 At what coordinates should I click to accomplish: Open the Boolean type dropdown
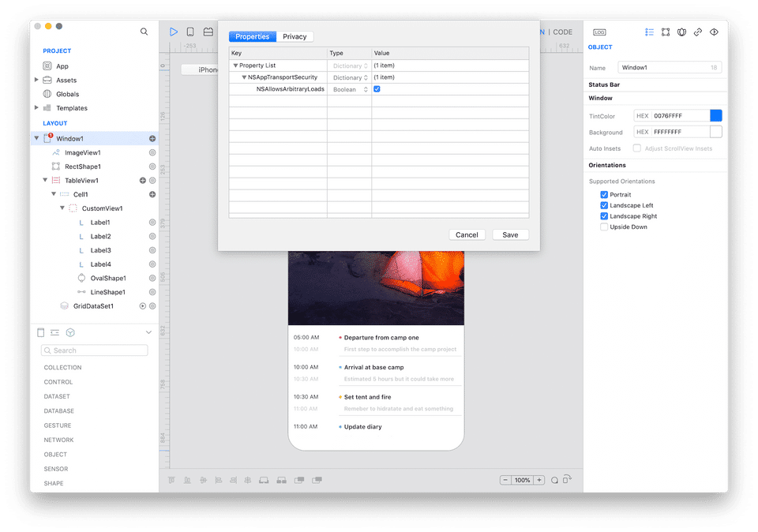pyautogui.click(x=350, y=89)
